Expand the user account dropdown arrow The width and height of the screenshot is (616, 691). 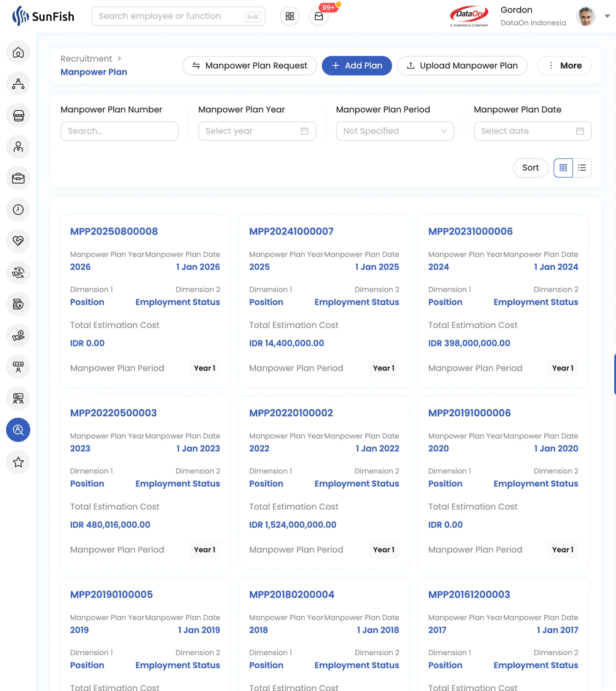point(607,16)
